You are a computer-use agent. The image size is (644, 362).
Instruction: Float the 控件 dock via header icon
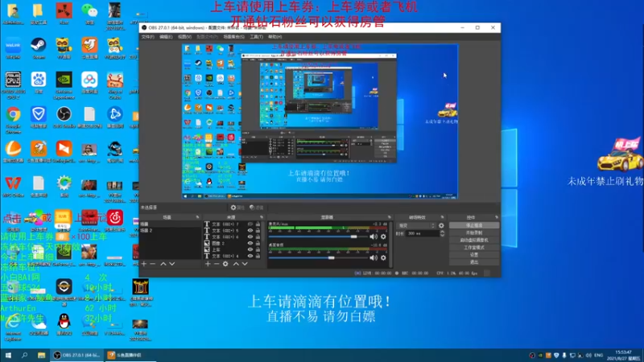pos(497,217)
